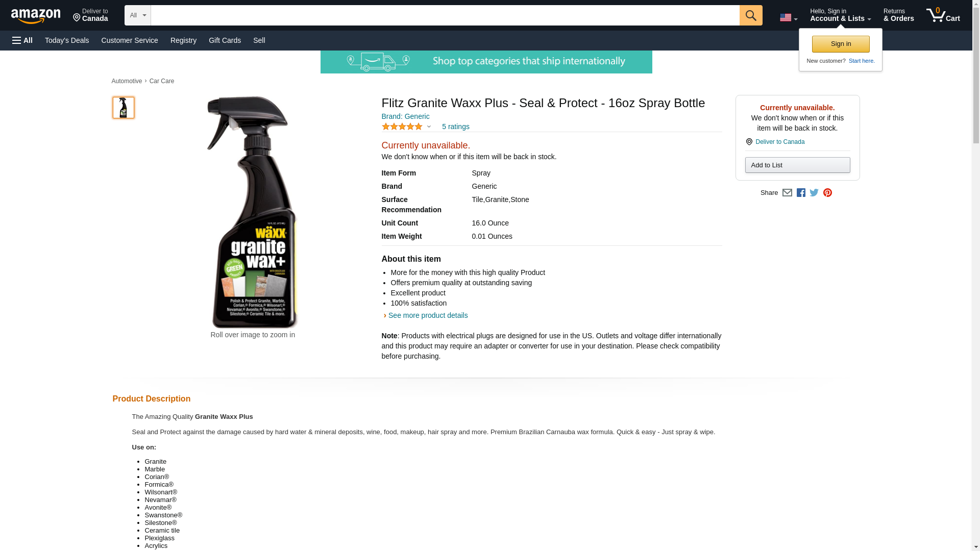Click Add to List button
980x551 pixels.
click(x=797, y=165)
